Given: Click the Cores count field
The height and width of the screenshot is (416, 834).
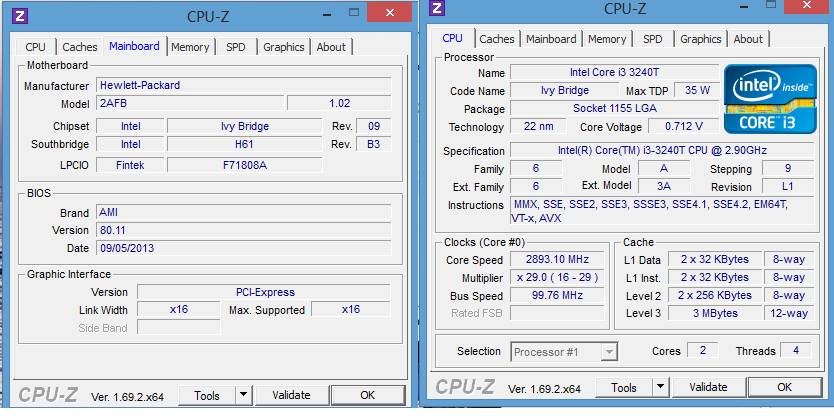Looking at the screenshot, I should [702, 351].
